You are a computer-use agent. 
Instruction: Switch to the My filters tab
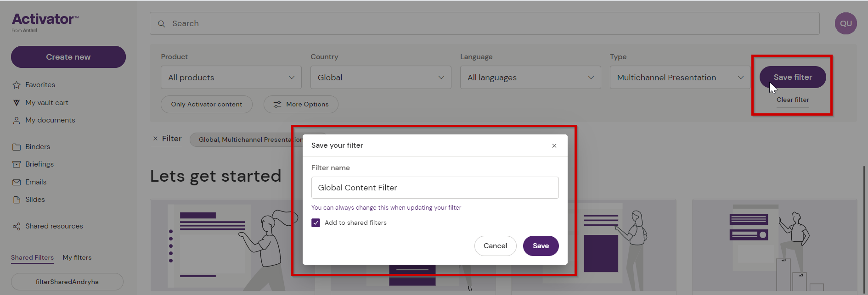tap(77, 257)
